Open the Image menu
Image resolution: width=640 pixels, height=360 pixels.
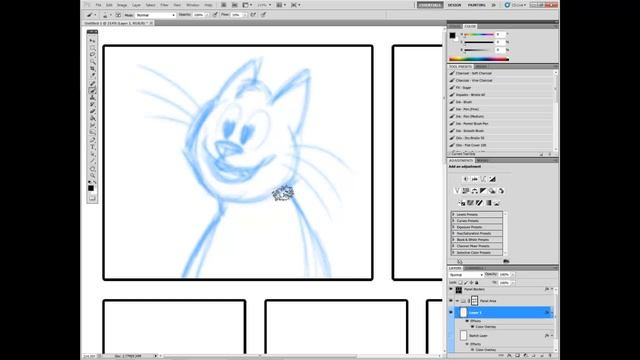point(122,5)
